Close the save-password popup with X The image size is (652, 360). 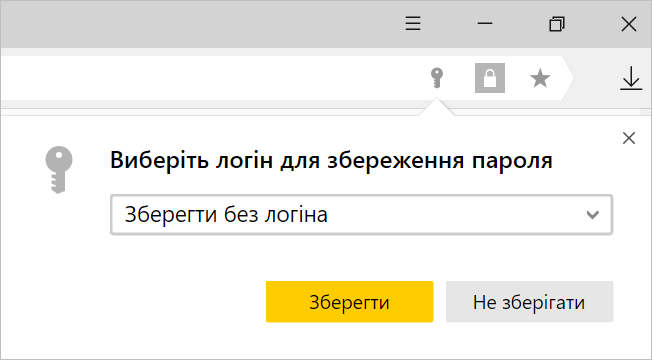coord(629,138)
